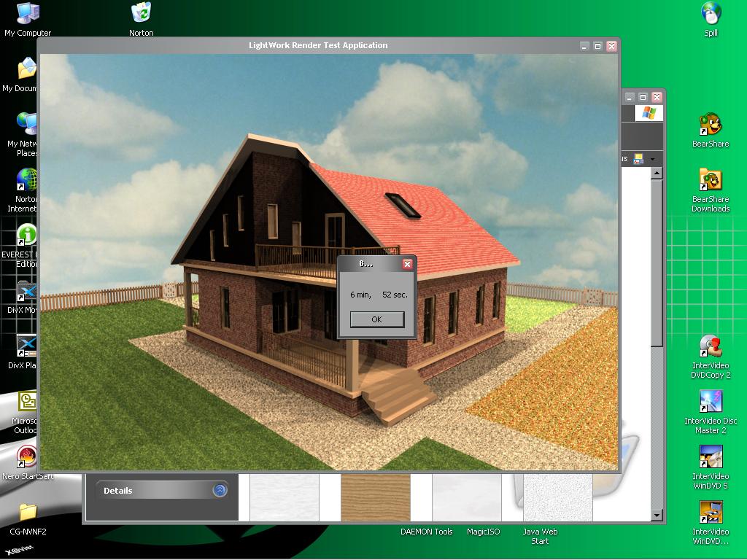This screenshot has height=560, width=747.
Task: Click the MagicISO label
Action: pos(483,532)
